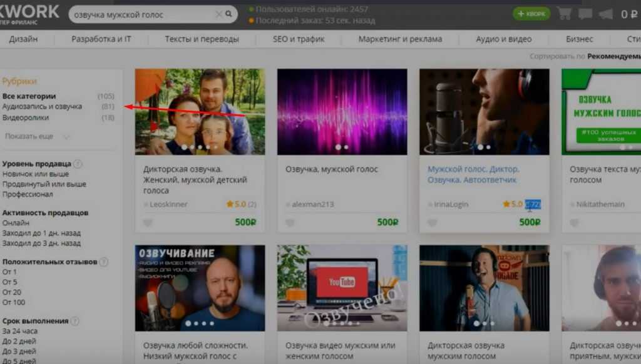Image resolution: width=641 pixels, height=364 pixels.
Task: Favorite the alexman213 kwork with heart icon
Action: click(x=290, y=223)
